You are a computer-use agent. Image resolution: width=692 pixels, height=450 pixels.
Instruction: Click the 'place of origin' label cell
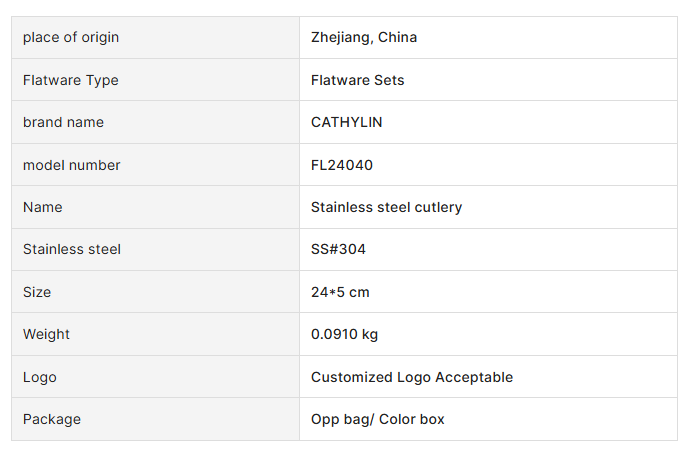[71, 38]
